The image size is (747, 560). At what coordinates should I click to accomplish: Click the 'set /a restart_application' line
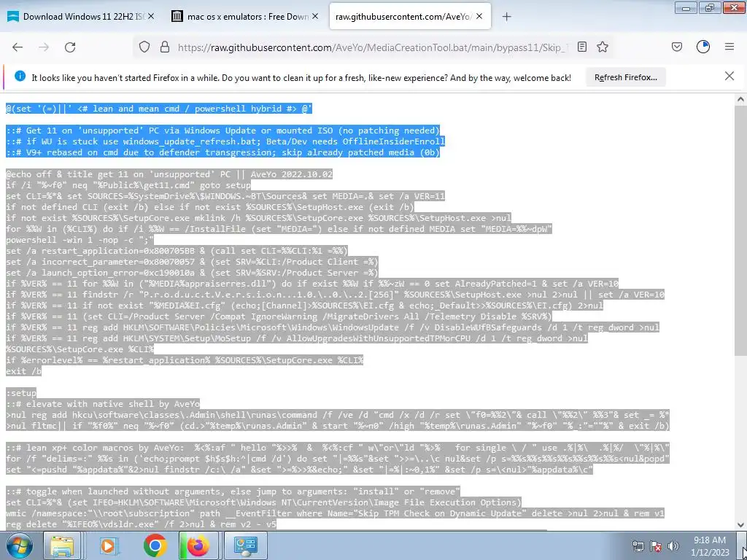tap(177, 251)
